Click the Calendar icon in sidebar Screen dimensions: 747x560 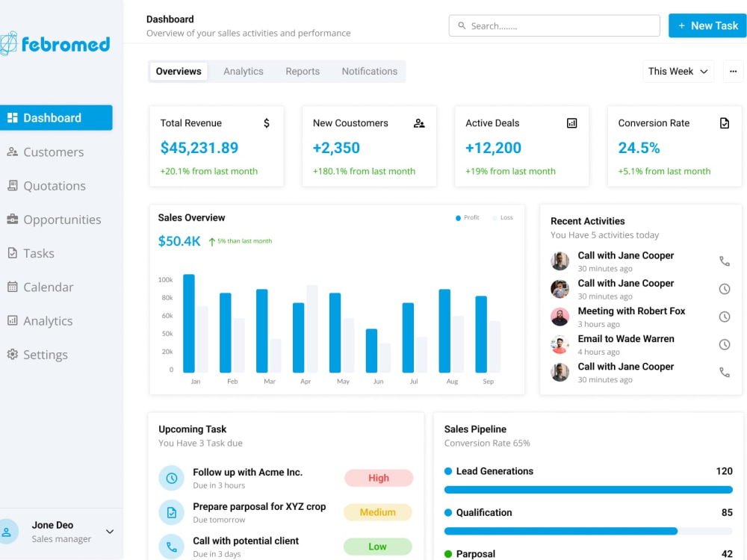pos(13,287)
